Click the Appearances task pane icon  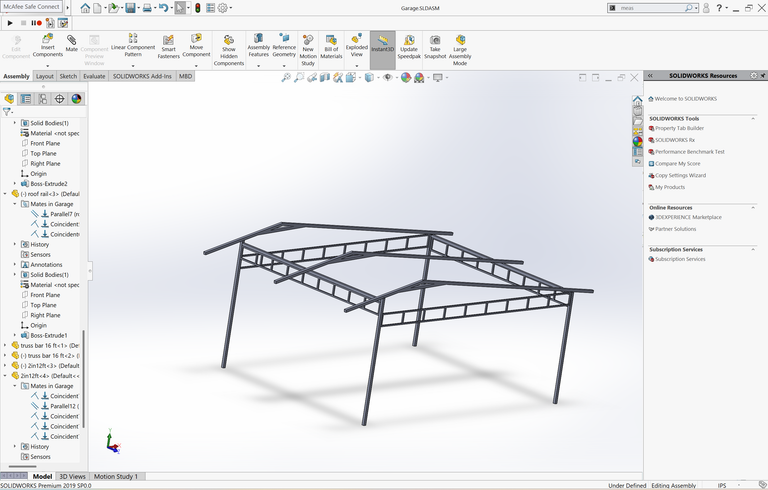637,142
